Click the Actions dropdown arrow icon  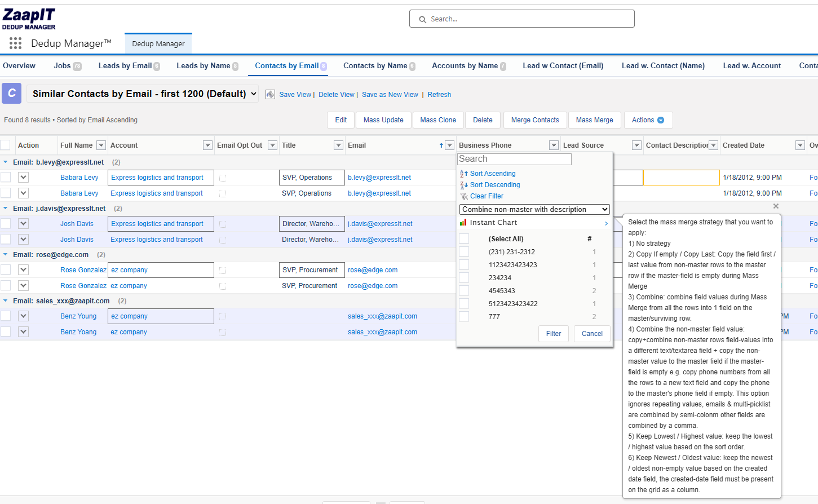(x=661, y=120)
